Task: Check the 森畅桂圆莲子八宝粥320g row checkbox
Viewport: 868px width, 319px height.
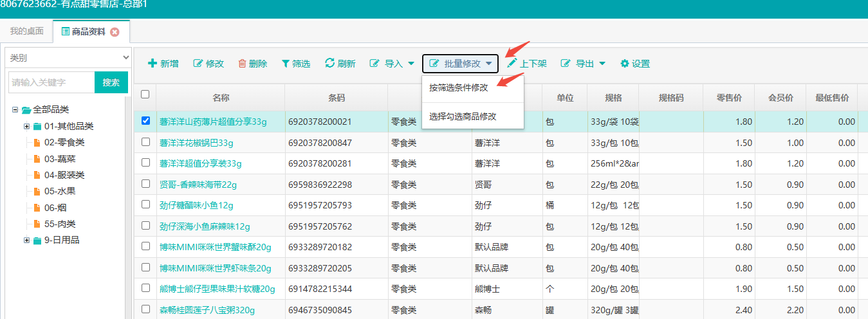Action: (x=145, y=309)
